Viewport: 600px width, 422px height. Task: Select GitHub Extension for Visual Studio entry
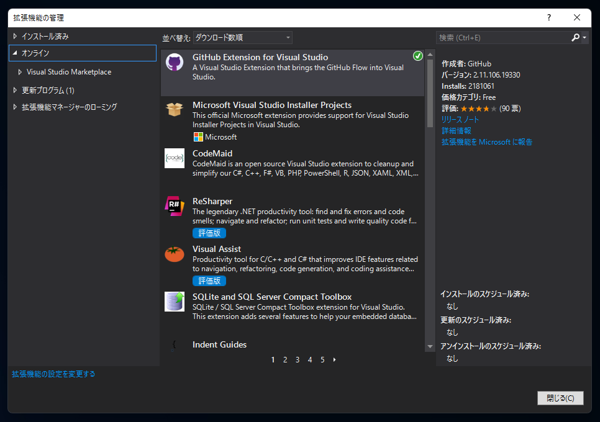tap(292, 73)
